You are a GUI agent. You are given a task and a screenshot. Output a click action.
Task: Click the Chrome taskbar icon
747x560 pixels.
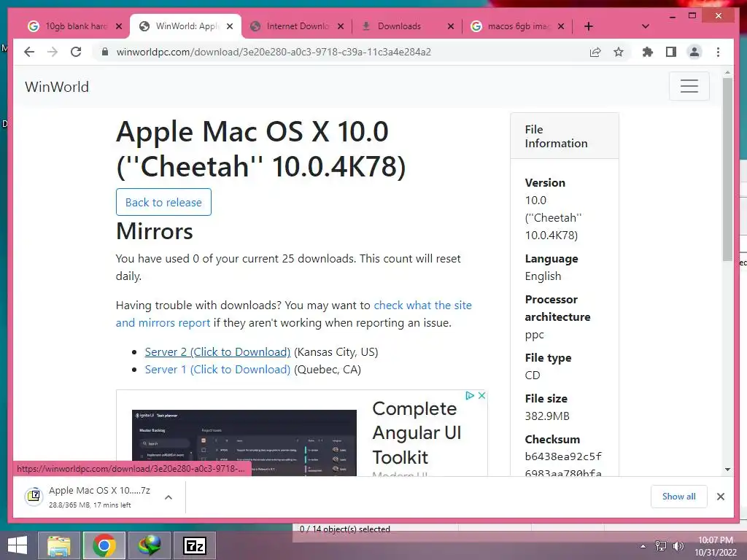click(x=104, y=545)
